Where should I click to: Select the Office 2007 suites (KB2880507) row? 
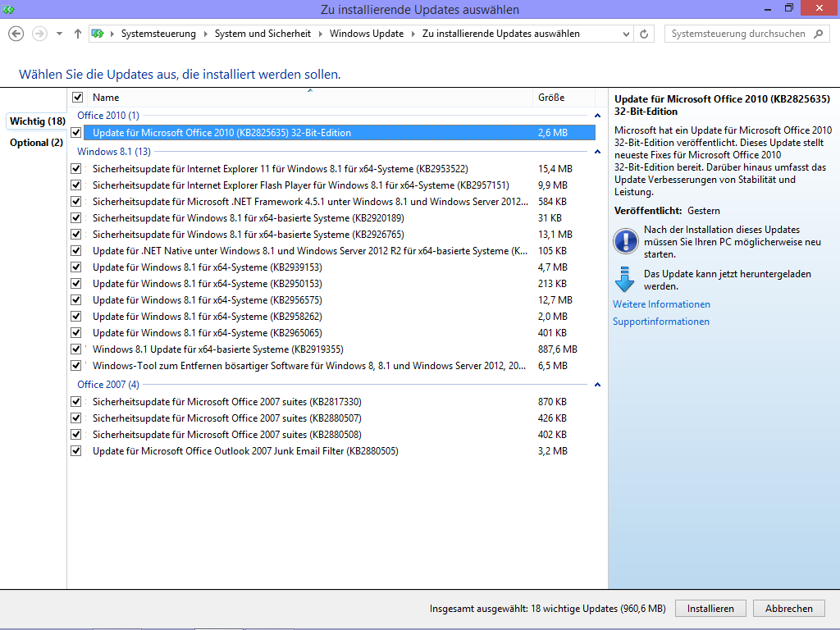[340, 418]
